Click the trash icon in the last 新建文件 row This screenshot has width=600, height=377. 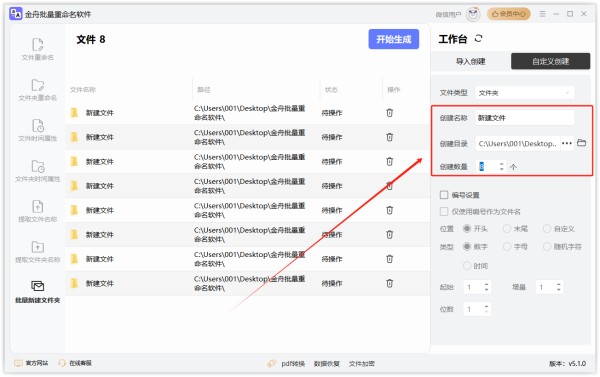click(390, 283)
